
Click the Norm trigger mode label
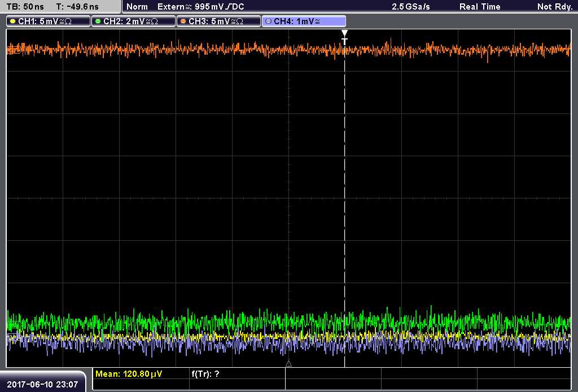(137, 7)
